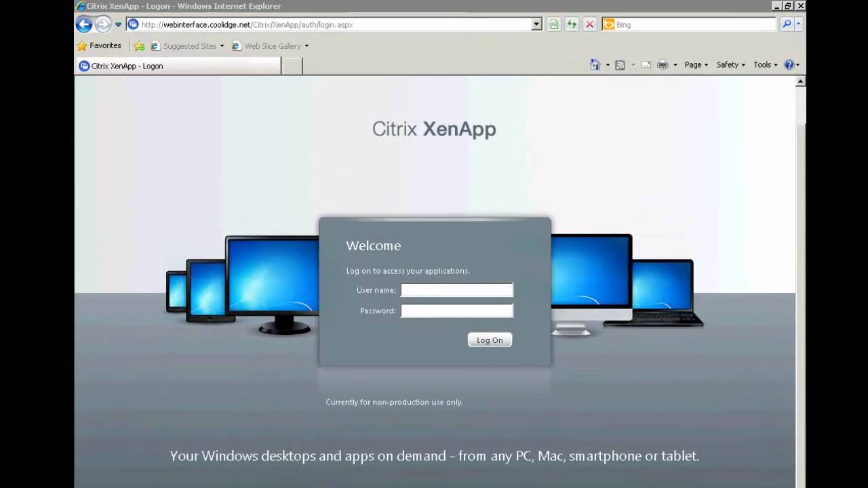868x488 pixels.
Task: Open the Page menu
Action: pos(696,65)
